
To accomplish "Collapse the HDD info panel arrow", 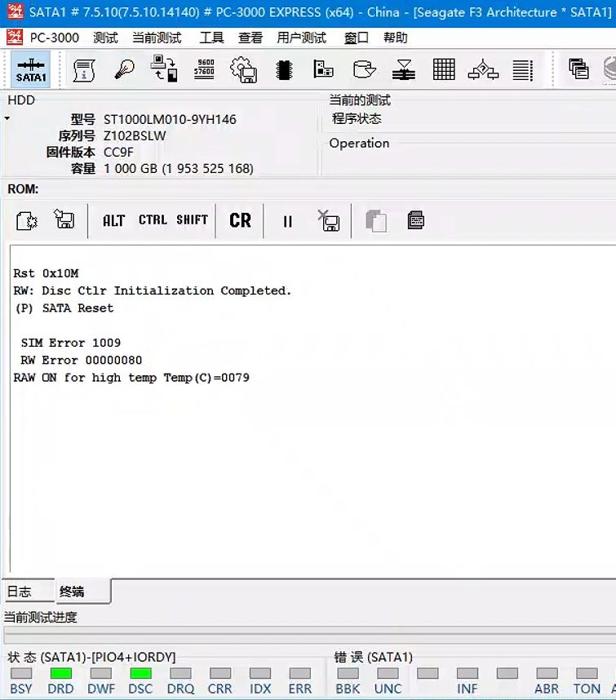I will pos(7,118).
